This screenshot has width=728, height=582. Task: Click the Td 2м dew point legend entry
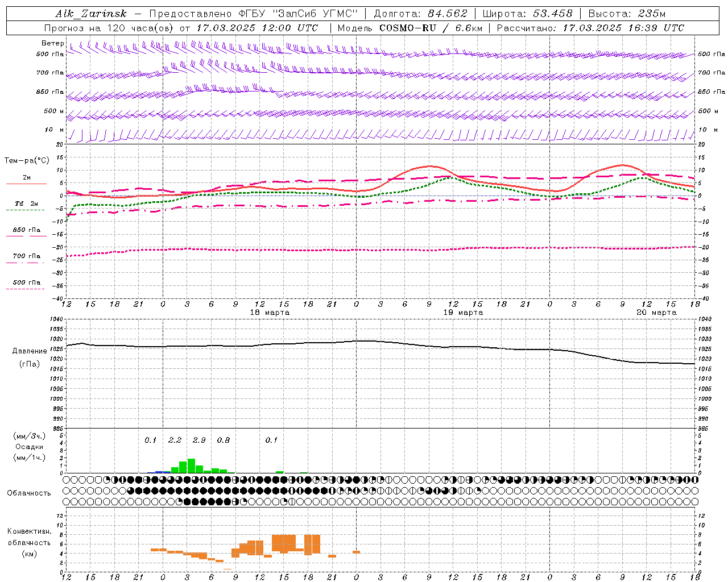[26, 203]
